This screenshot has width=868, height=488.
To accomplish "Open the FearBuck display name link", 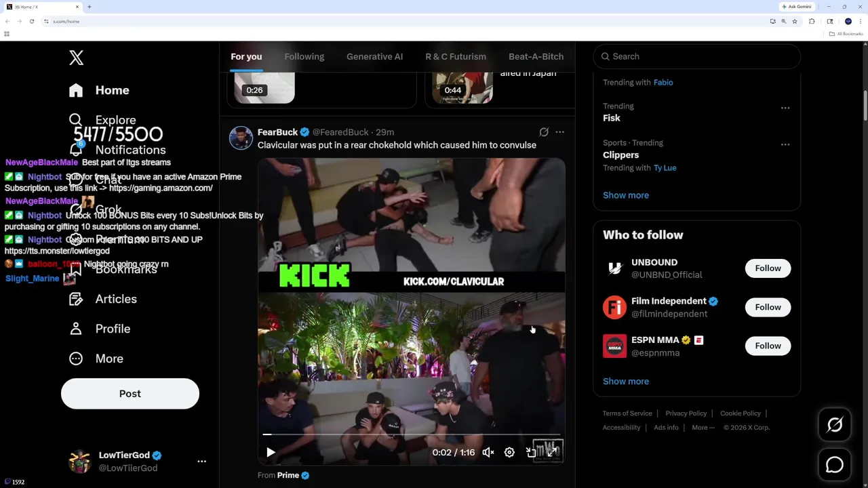I will [277, 132].
